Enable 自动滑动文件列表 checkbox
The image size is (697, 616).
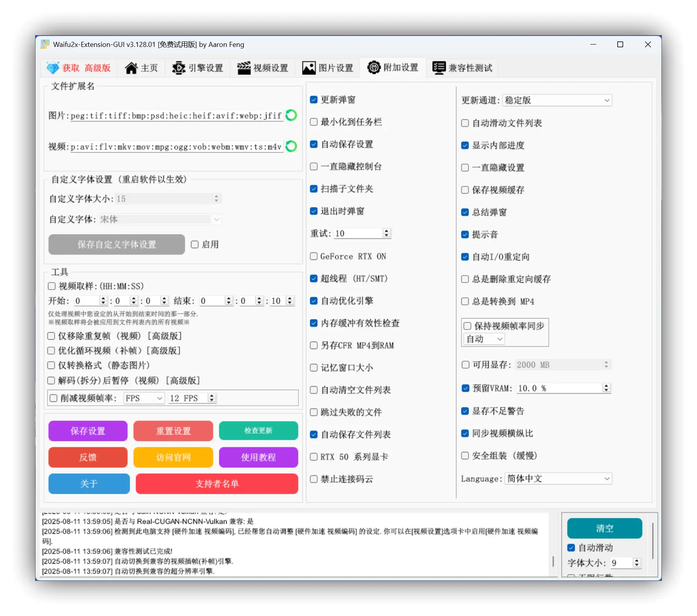click(x=465, y=123)
